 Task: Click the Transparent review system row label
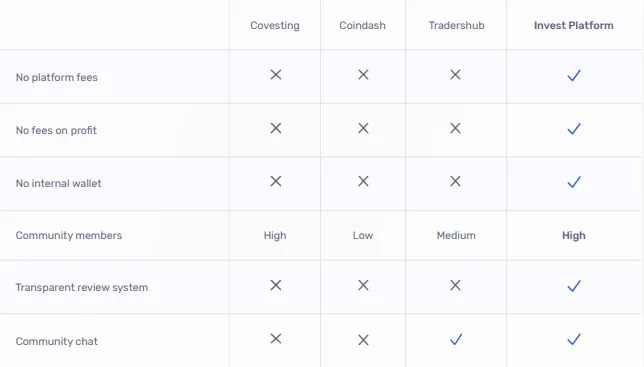tap(82, 287)
